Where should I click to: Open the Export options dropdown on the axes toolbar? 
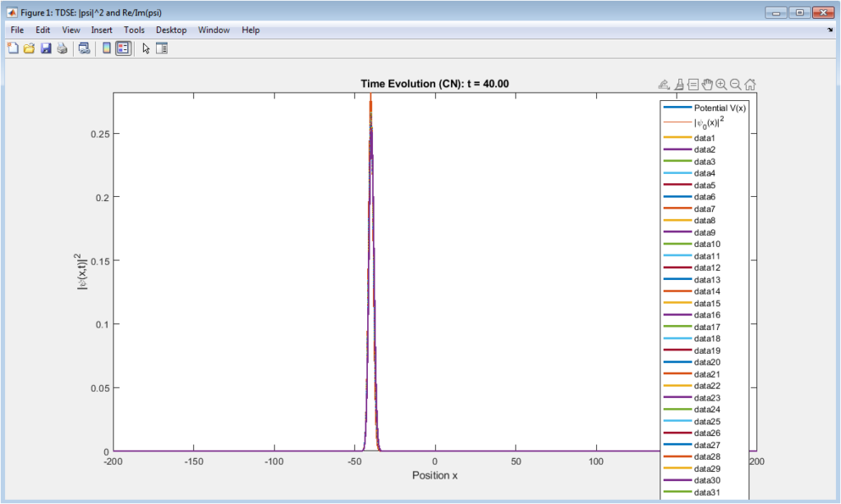coord(664,83)
